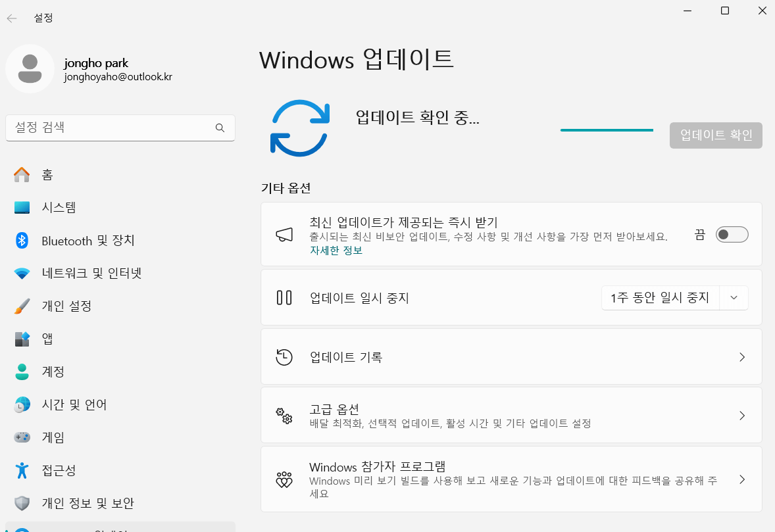Click the Windows 업데이트 page title
This screenshot has height=532, width=775.
pos(357,60)
